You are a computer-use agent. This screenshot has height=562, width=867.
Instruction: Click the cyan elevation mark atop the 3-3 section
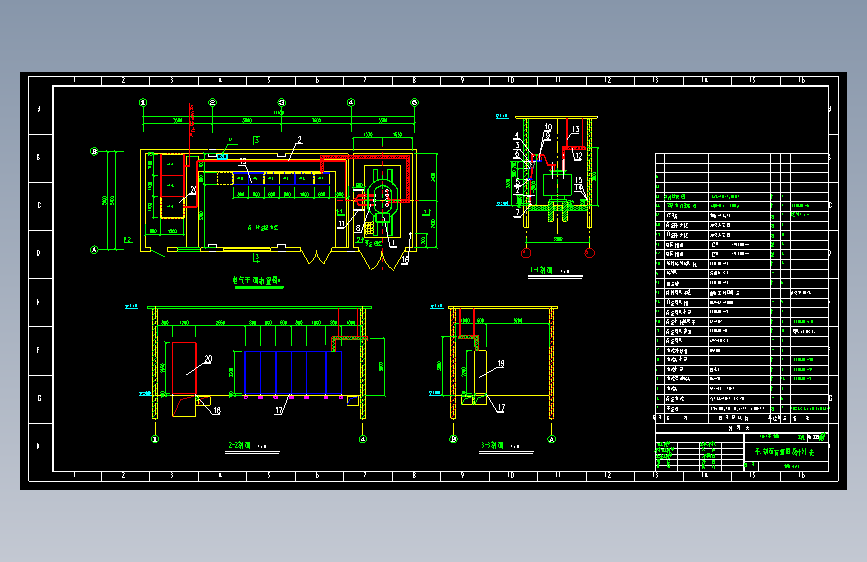[436, 306]
